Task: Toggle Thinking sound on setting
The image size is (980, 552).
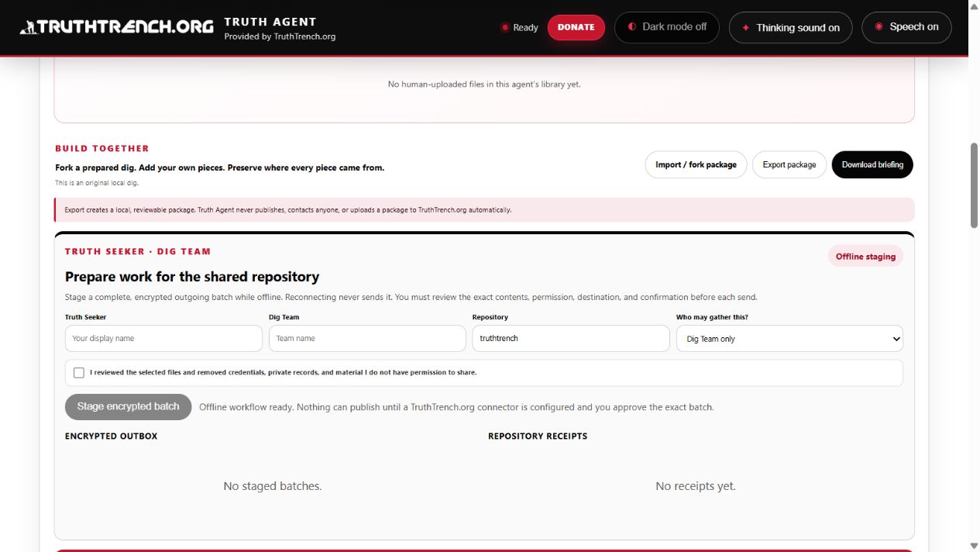Action: click(791, 28)
